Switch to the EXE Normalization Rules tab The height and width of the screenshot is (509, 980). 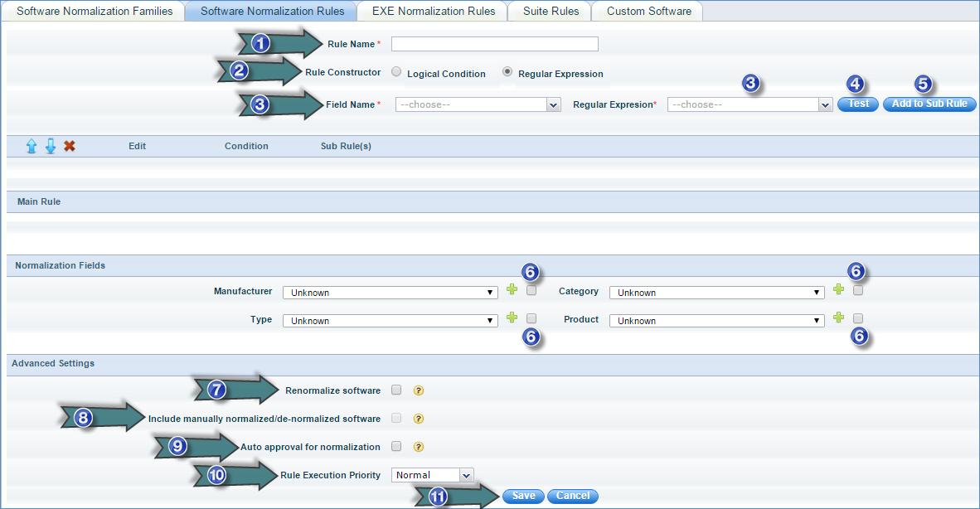click(434, 12)
